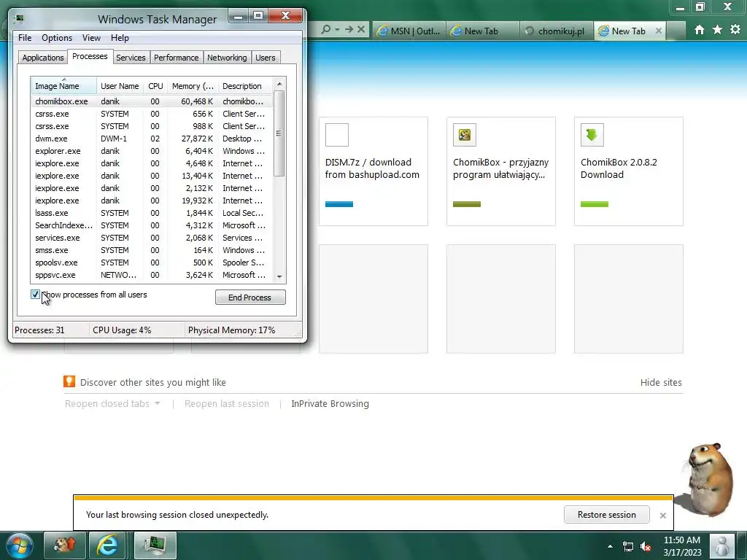Viewport: 747px width, 560px height.
Task: Open the blank new tab button in IE
Action: point(676,31)
